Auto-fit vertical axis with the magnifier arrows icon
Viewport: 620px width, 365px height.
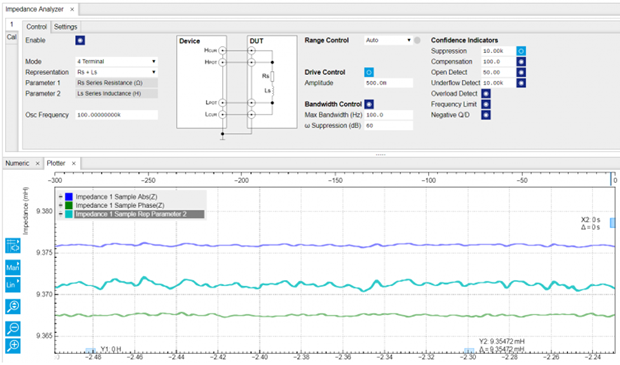13,306
